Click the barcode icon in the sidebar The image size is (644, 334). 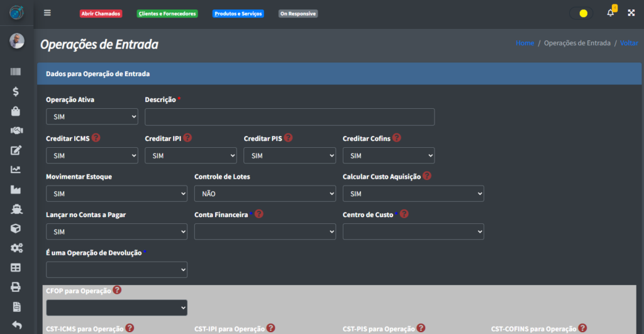pyautogui.click(x=16, y=72)
